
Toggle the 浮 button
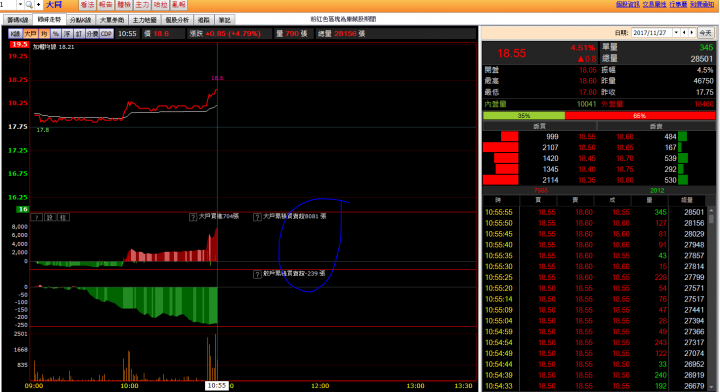click(68, 34)
